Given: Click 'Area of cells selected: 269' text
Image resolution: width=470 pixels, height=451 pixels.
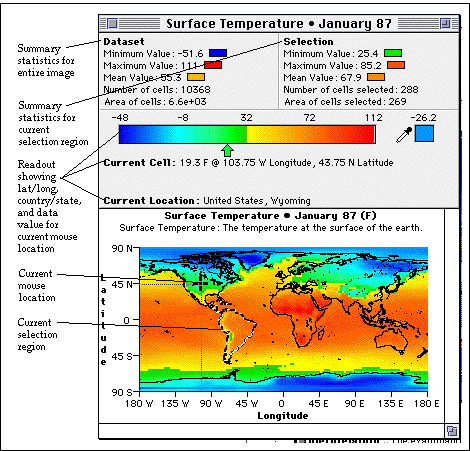Looking at the screenshot, I should tap(345, 102).
